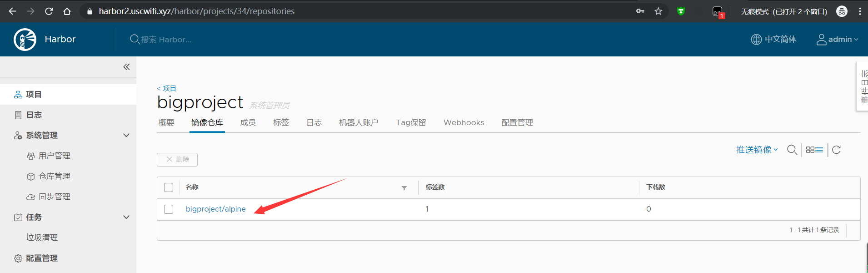
Task: Click the extension icon with red badge
Action: click(x=718, y=12)
